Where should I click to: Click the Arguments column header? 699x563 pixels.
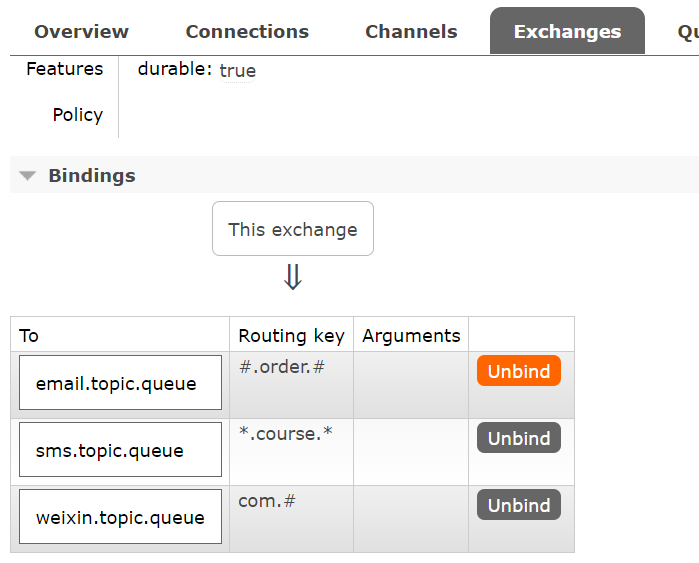(x=411, y=335)
